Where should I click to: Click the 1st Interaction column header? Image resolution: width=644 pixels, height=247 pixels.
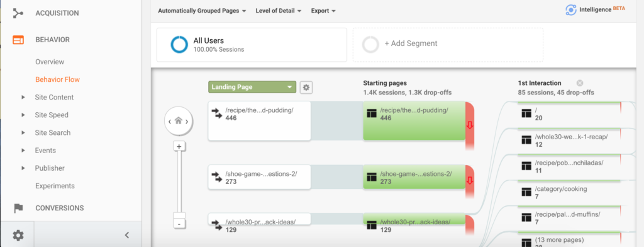[540, 83]
